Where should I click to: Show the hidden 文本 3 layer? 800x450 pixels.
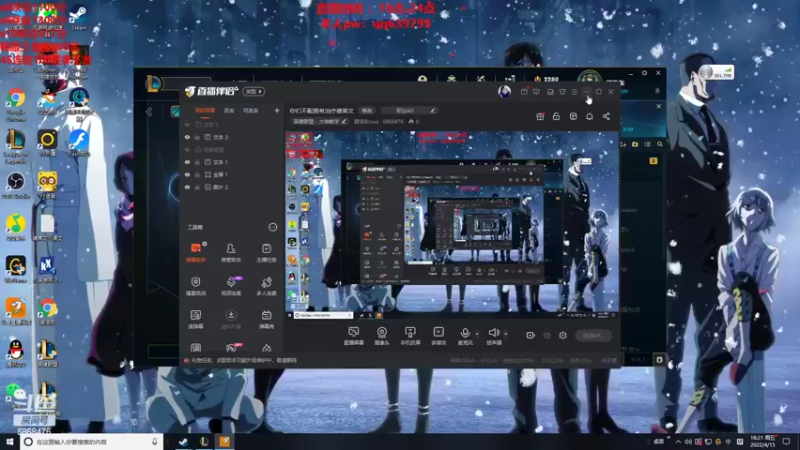[187, 124]
